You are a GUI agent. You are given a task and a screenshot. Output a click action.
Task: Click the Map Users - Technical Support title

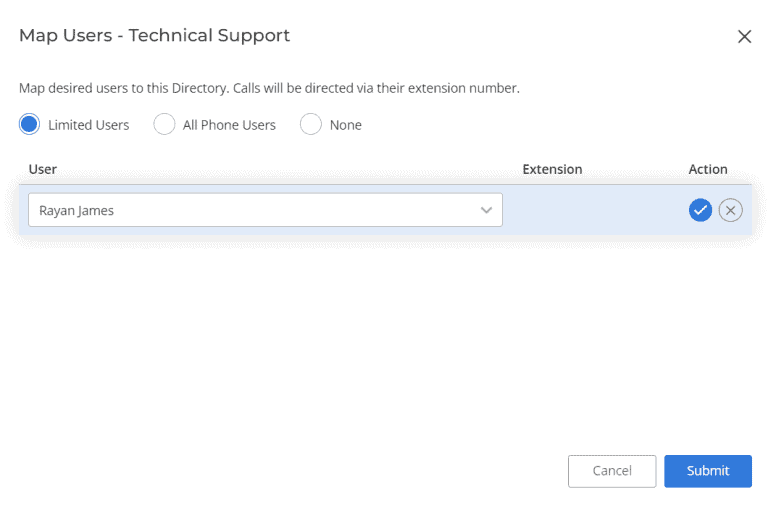pyautogui.click(x=154, y=35)
